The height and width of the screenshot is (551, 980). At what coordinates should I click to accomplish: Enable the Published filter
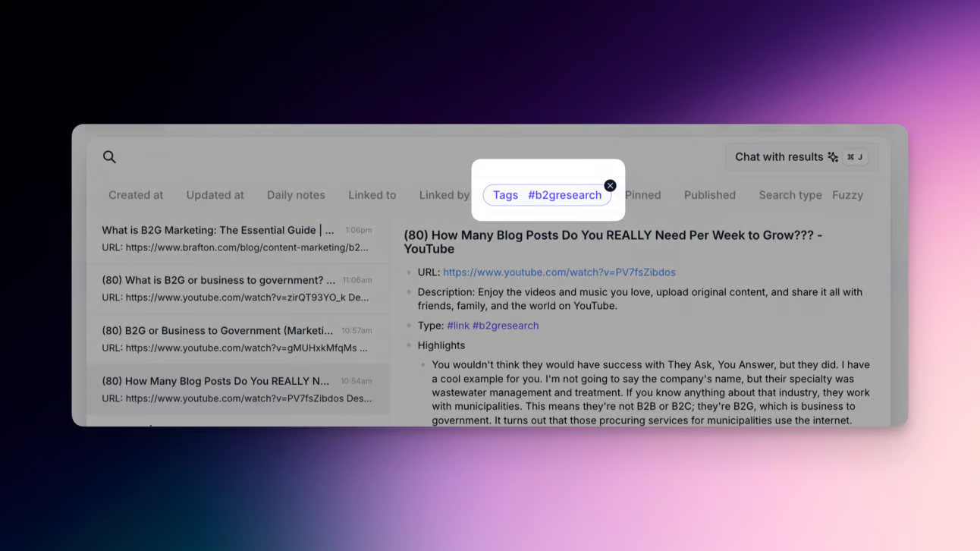709,194
